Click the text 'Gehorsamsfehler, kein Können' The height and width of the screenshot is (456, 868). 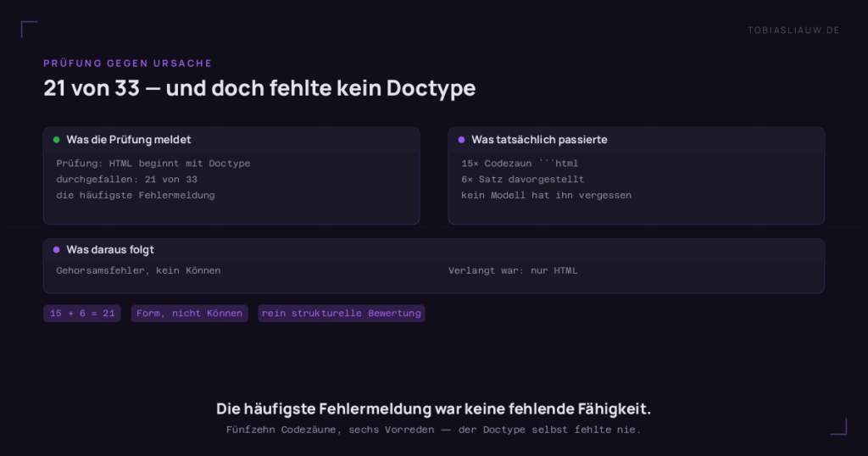coord(138,270)
